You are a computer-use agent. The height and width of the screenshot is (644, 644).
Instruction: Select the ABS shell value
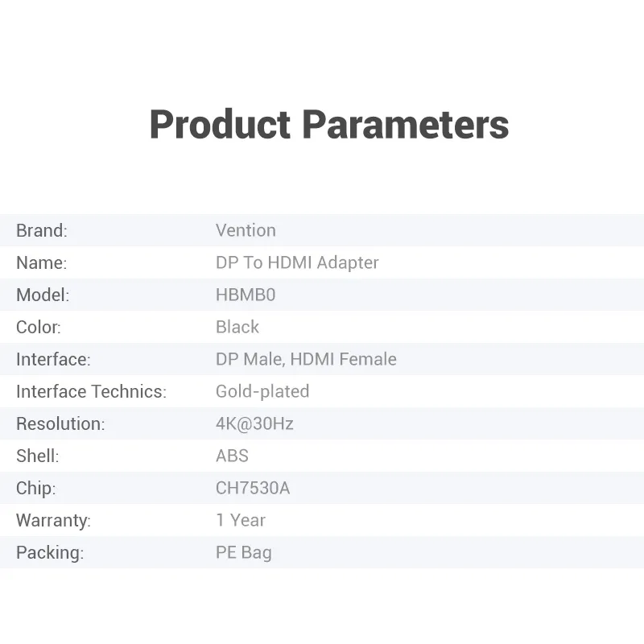(x=232, y=456)
